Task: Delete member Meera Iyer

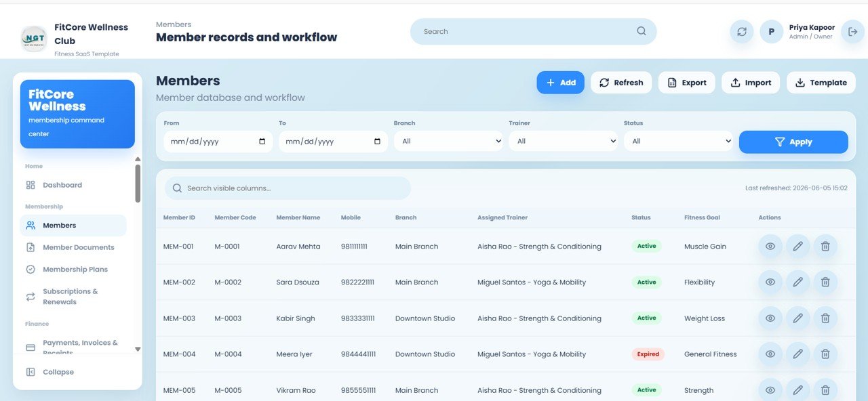Action: (x=825, y=354)
